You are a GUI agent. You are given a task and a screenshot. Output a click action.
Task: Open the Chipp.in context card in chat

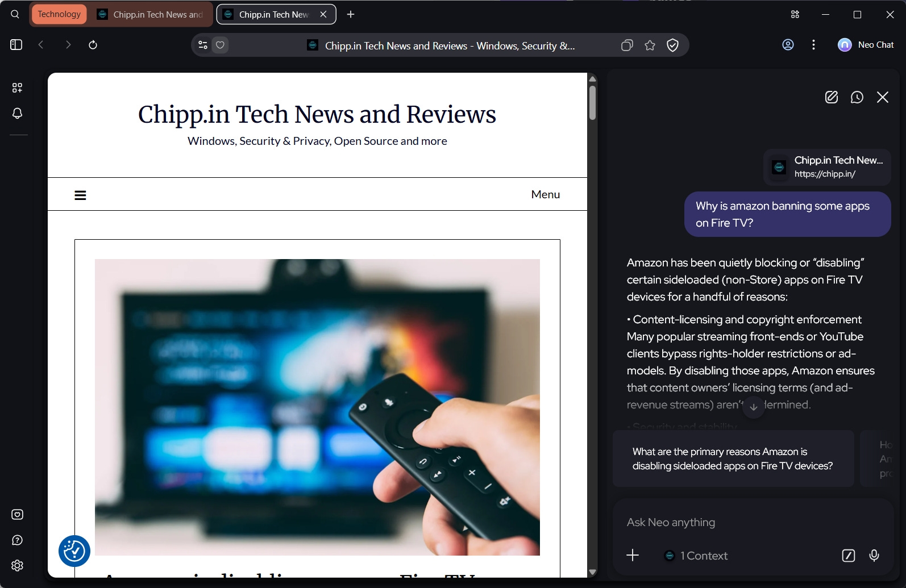click(x=827, y=167)
